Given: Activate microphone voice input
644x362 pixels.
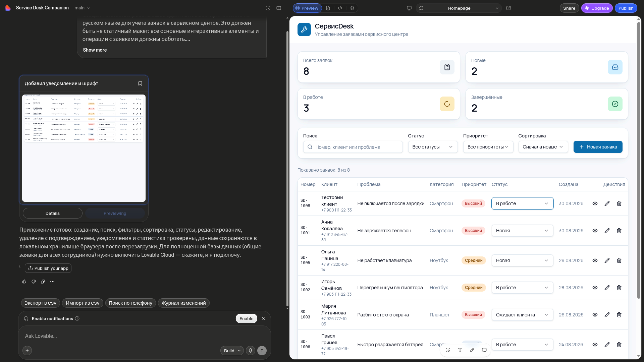Looking at the screenshot, I should [x=250, y=351].
